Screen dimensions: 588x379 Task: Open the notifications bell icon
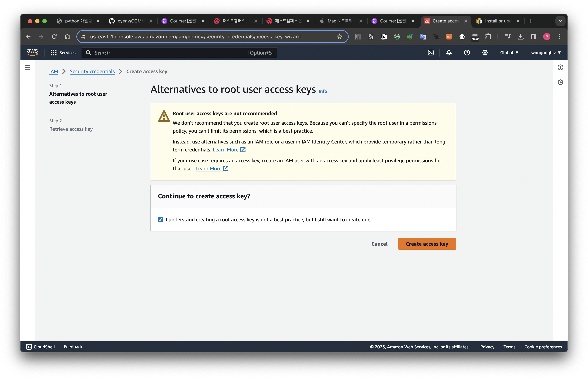tap(449, 53)
